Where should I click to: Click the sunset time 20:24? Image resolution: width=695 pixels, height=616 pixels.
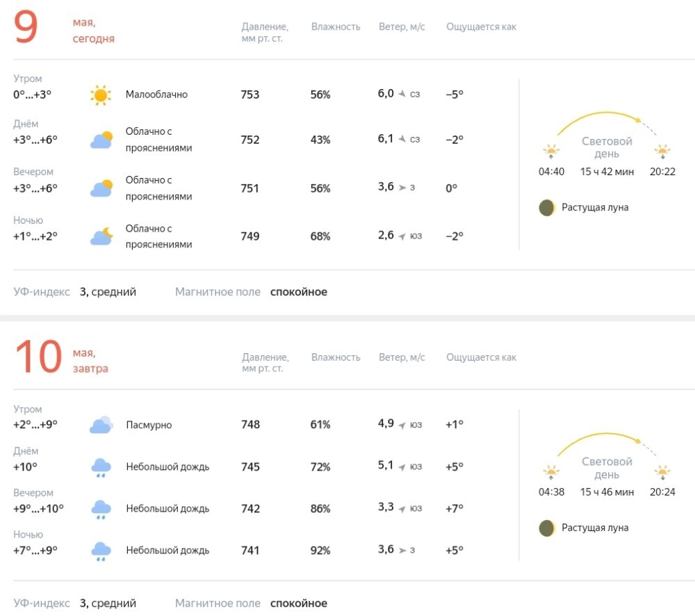pyautogui.click(x=662, y=492)
